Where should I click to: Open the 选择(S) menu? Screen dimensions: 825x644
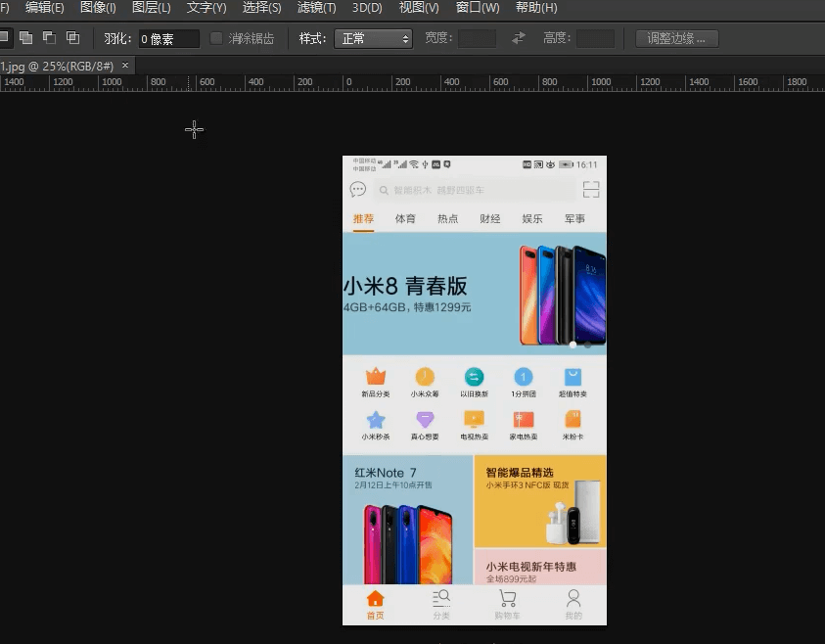point(261,8)
